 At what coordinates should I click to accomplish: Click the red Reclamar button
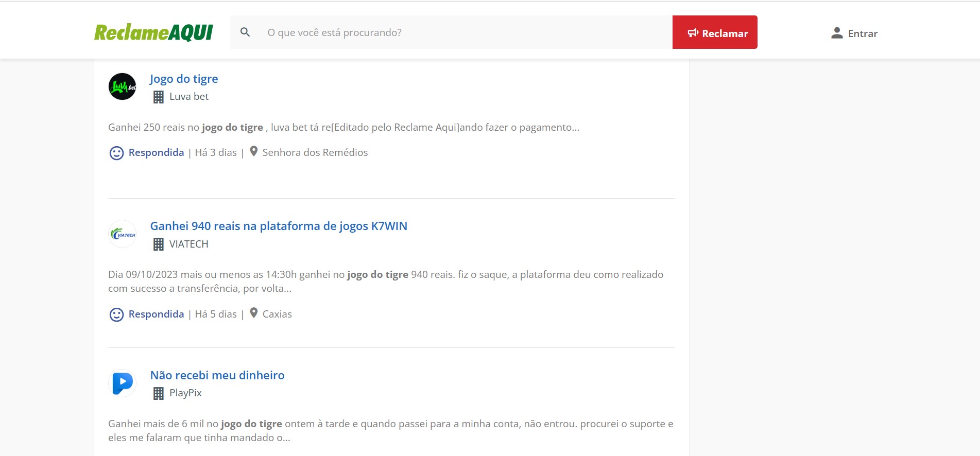pos(715,32)
